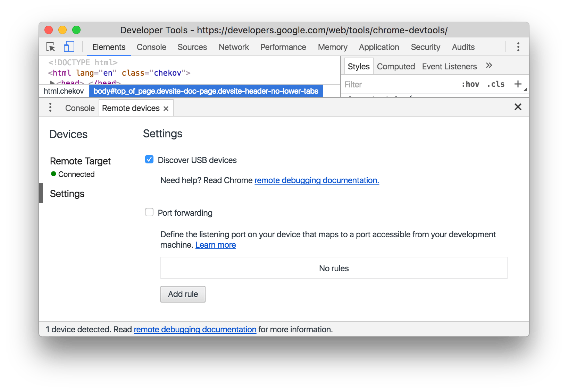Image resolution: width=568 pixels, height=392 pixels.
Task: Close the Remote devices drawer with X icon
Action: 518,107
